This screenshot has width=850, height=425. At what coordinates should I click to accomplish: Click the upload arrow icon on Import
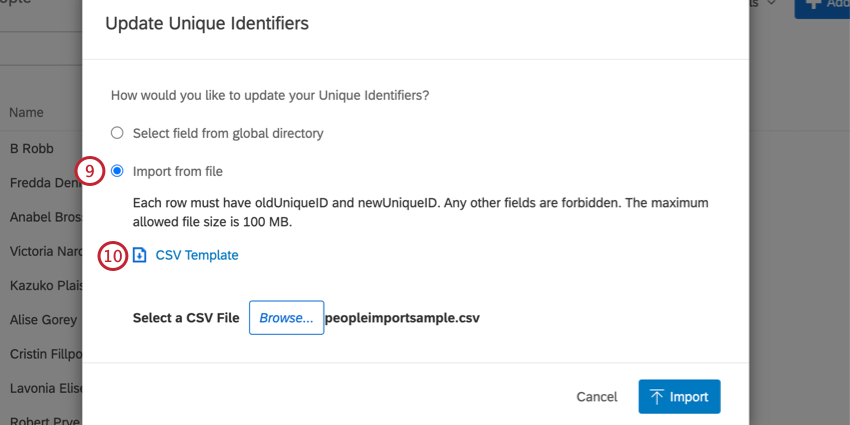[656, 397]
